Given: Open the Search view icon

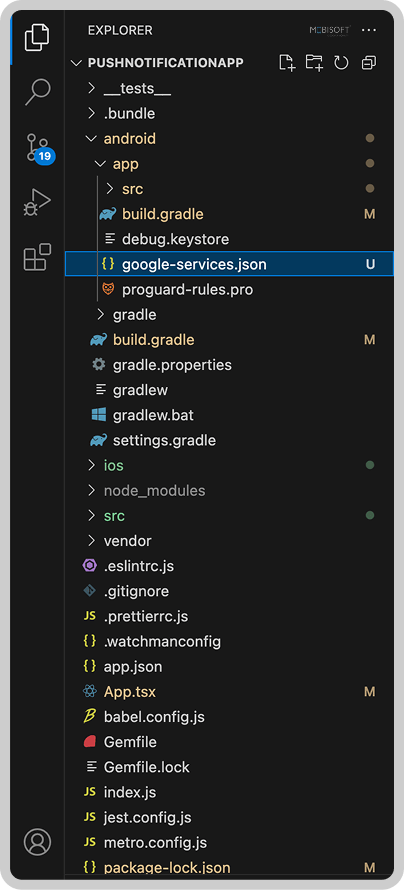Looking at the screenshot, I should point(37,92).
